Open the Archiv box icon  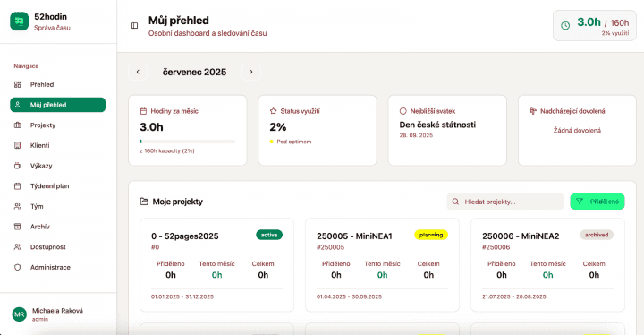pos(17,227)
